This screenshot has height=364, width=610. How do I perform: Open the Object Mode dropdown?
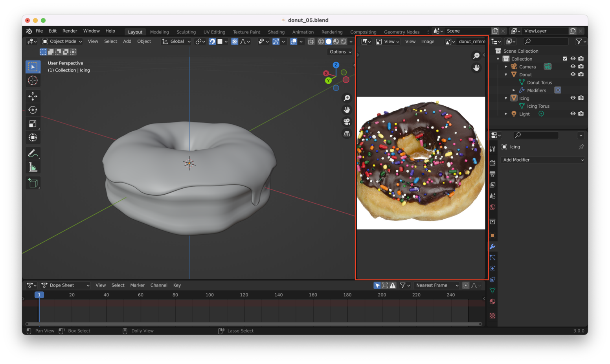pos(62,41)
